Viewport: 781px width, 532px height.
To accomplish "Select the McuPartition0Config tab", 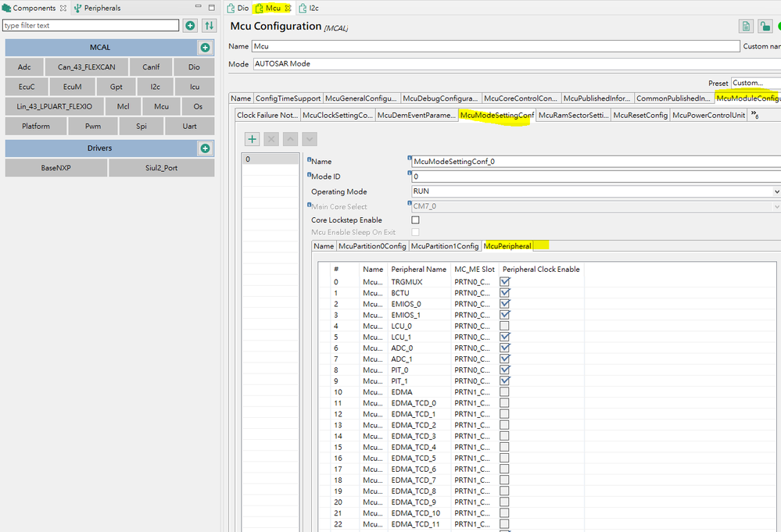I will (x=372, y=246).
